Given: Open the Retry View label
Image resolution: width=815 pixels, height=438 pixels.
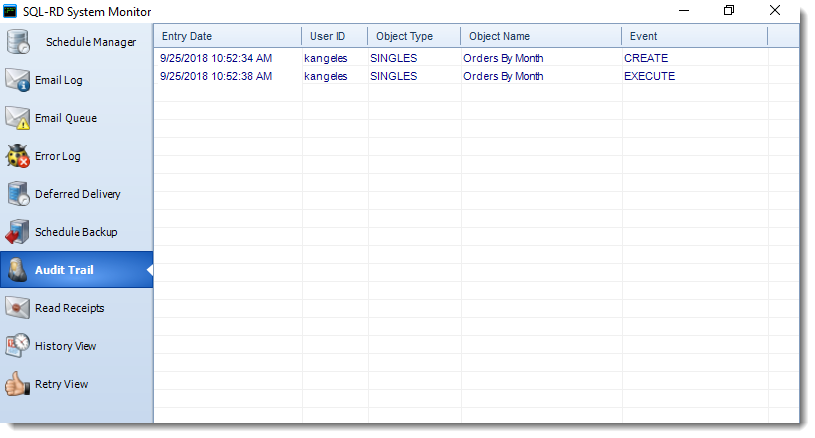Looking at the screenshot, I should coord(61,384).
